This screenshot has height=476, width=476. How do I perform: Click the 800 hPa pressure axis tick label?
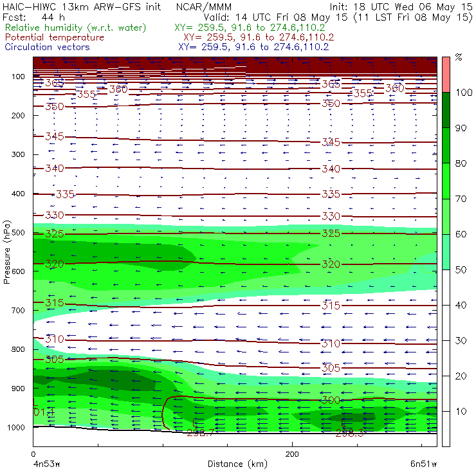[x=18, y=349]
